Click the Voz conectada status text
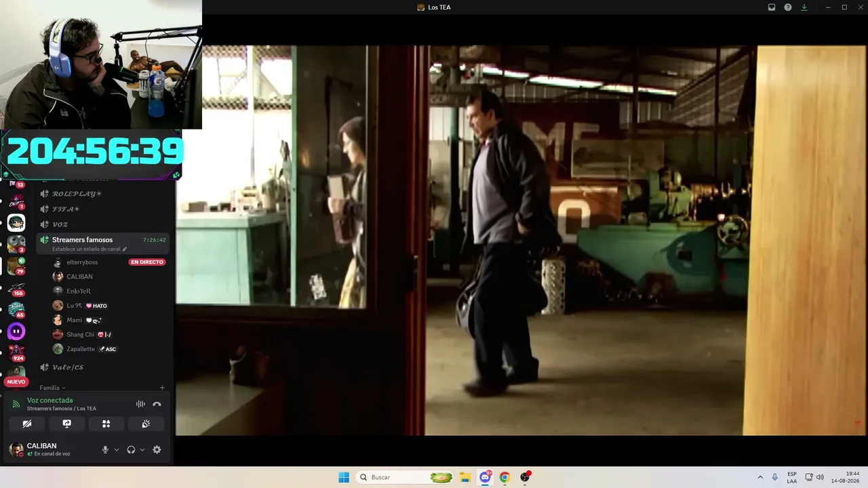This screenshot has height=488, width=868. coord(50,400)
